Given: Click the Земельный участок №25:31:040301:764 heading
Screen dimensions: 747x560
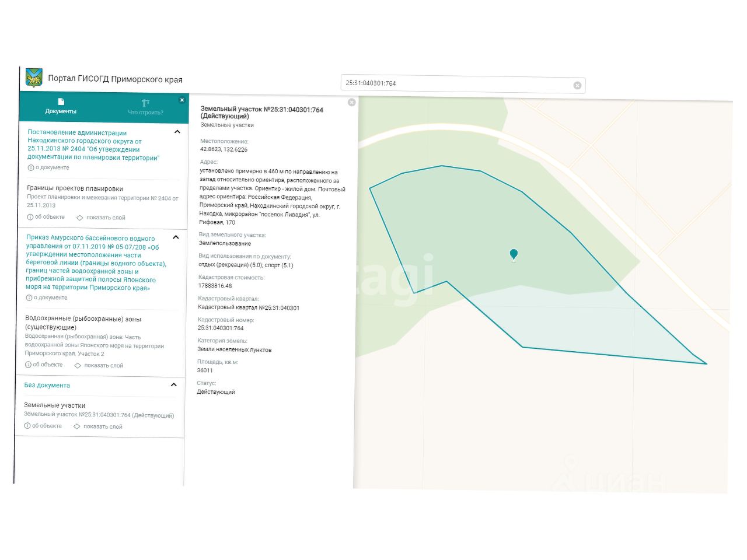Looking at the screenshot, I should (261, 113).
